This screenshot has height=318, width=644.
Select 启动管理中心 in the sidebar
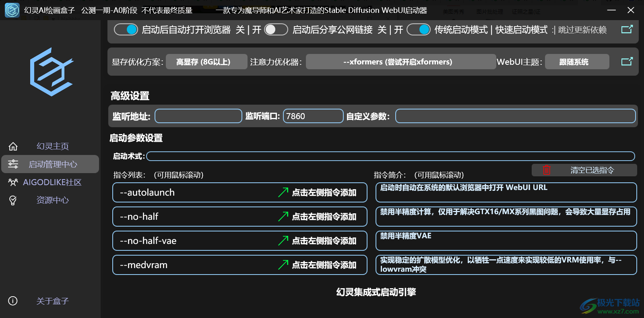(50, 164)
